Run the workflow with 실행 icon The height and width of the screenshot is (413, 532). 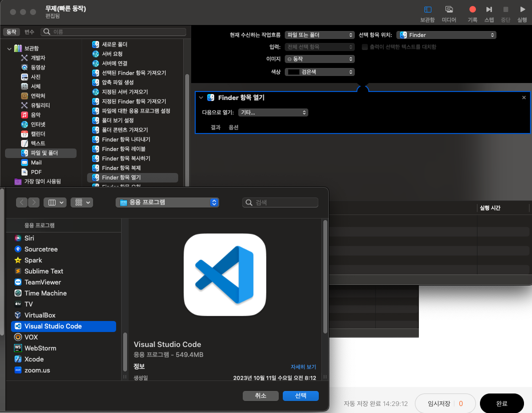pyautogui.click(x=522, y=9)
